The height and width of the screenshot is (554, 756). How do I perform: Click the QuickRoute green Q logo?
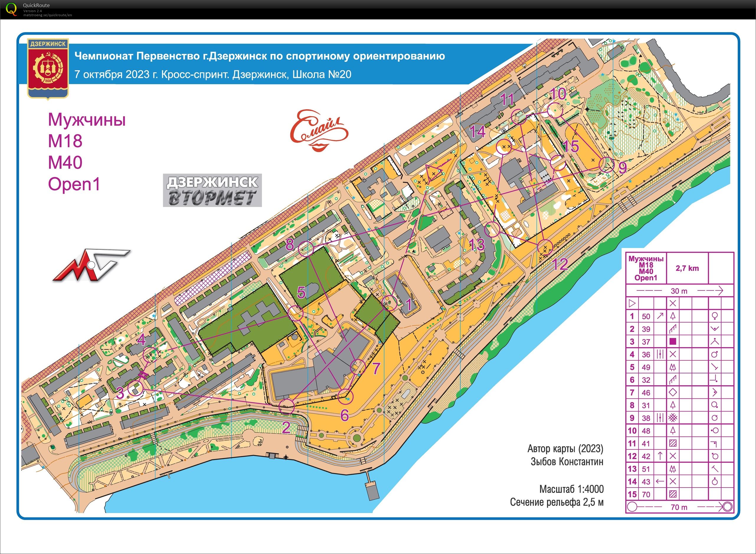tap(12, 9)
